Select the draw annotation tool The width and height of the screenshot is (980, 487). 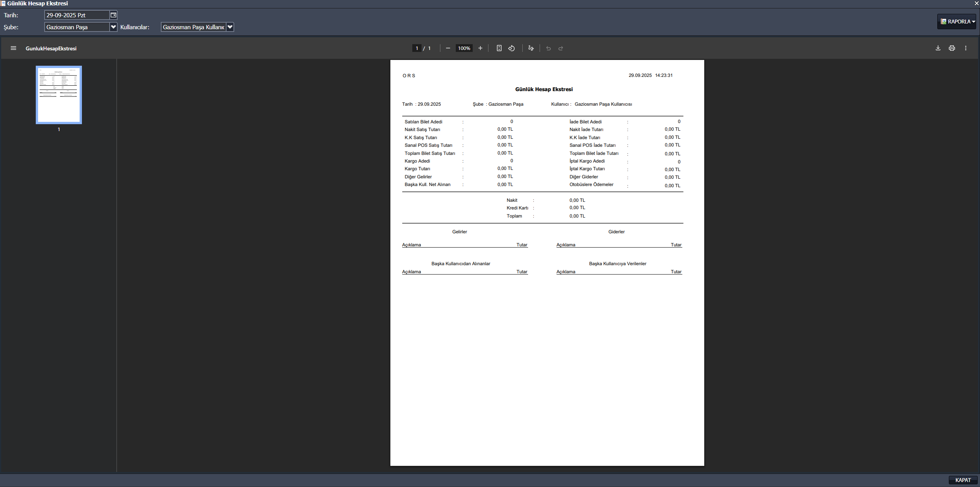[x=531, y=48]
